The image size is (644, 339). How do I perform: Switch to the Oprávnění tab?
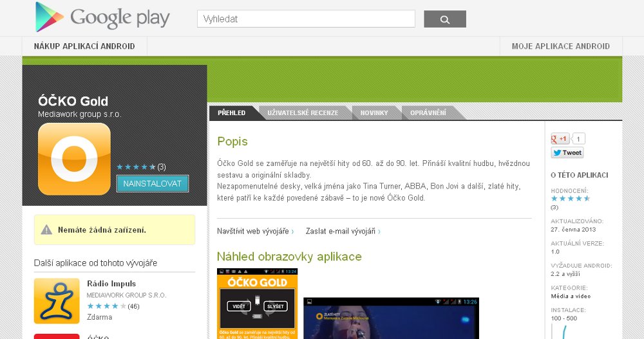428,113
